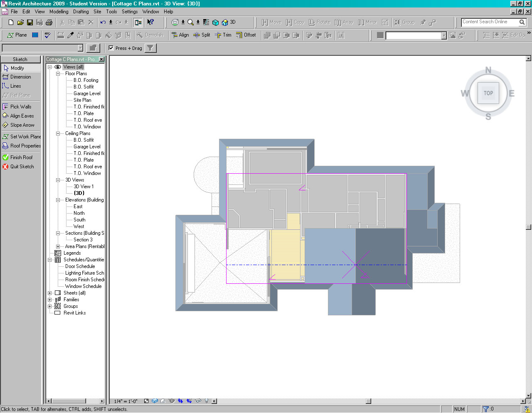This screenshot has width=532, height=413.
Task: Open the Modelling menu
Action: (59, 12)
